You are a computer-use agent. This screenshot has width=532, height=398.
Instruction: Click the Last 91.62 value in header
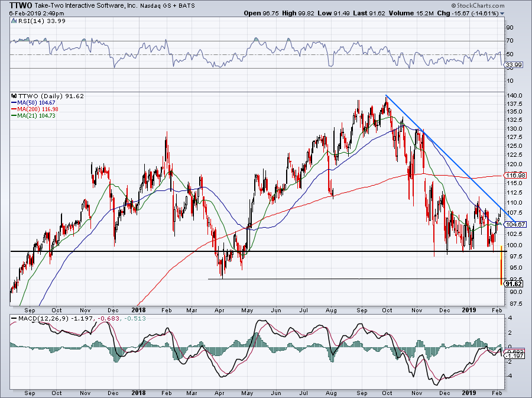(369, 14)
